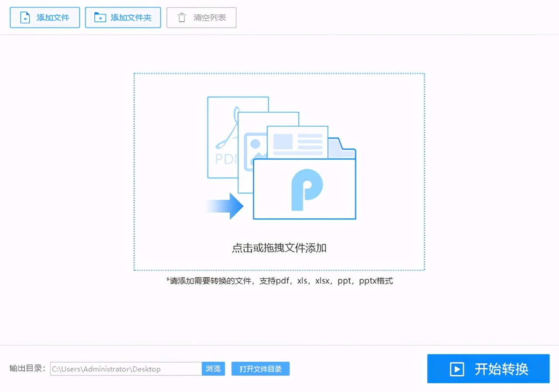Click the folder icon on the 添加文件夹 button
The width and height of the screenshot is (559, 392).
pyautogui.click(x=100, y=17)
